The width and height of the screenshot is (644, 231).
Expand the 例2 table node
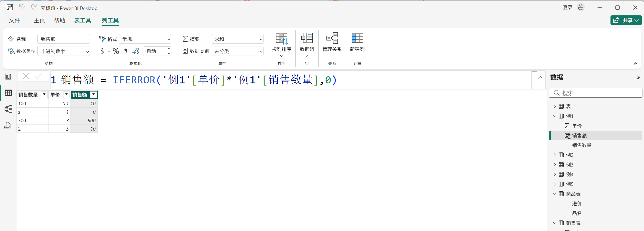(x=555, y=155)
